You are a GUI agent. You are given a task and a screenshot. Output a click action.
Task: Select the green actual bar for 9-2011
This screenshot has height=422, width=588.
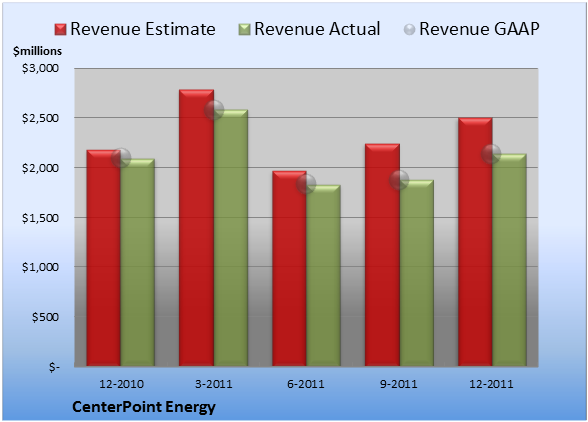coord(417,273)
